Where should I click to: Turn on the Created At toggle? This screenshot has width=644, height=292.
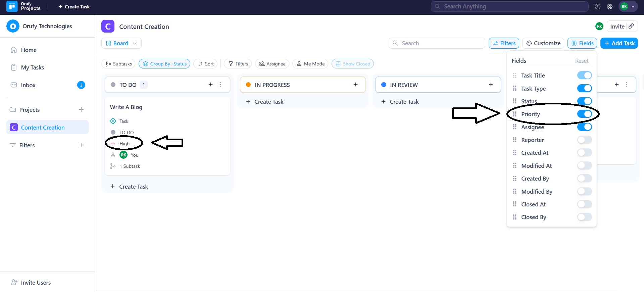coord(584,153)
